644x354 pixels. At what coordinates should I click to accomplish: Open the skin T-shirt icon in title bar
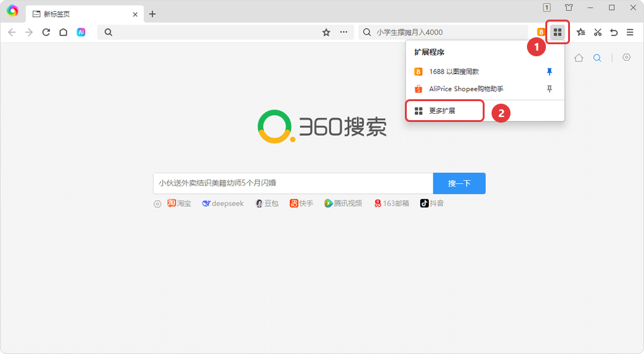coord(569,8)
